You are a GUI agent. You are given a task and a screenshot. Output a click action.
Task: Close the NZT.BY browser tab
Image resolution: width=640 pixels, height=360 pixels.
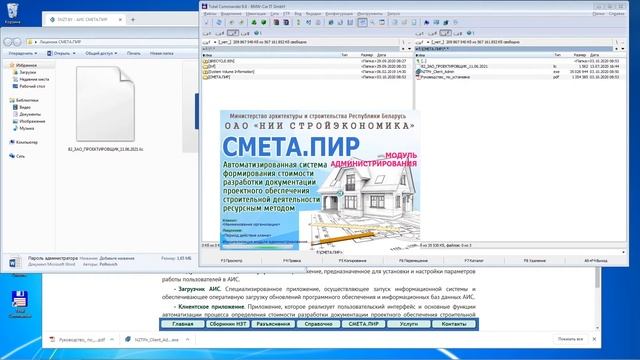[x=120, y=20]
